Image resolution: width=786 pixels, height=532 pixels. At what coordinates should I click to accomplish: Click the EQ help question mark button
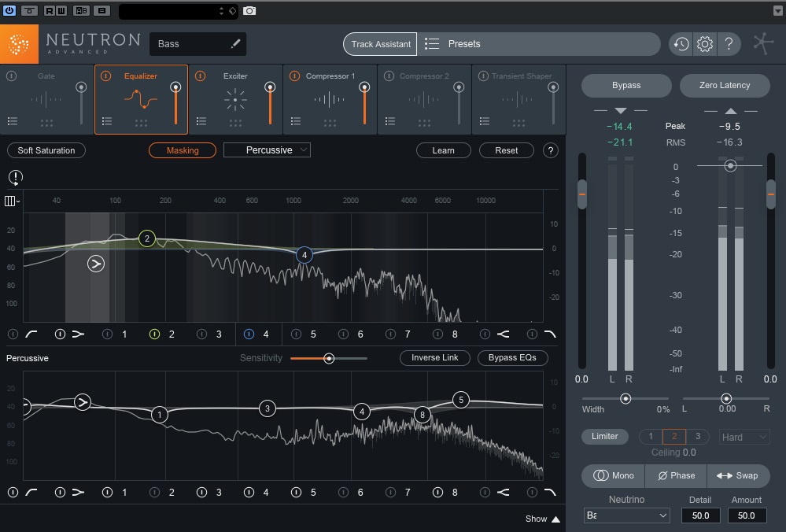pos(551,150)
